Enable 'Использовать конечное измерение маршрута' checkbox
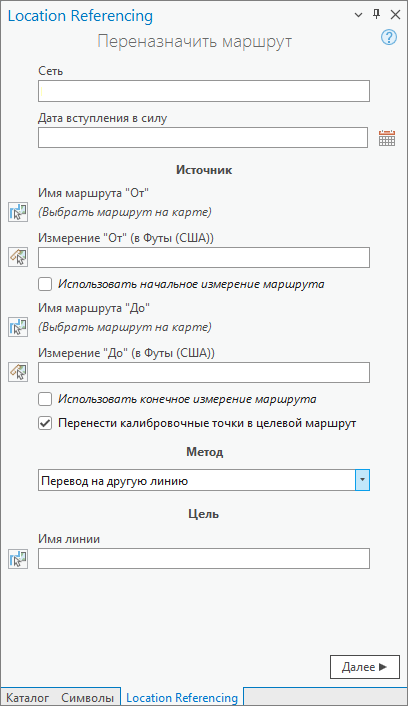This screenshot has height=706, width=408. click(x=45, y=399)
